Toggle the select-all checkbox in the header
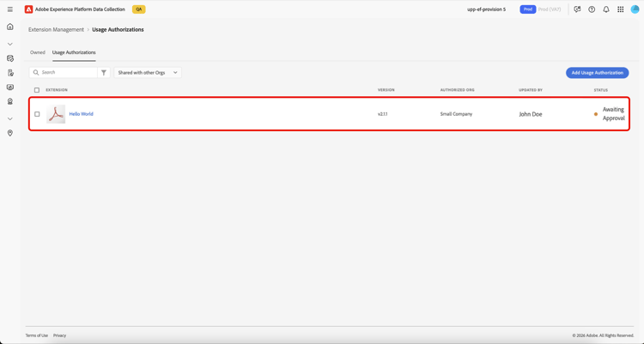The height and width of the screenshot is (344, 644). [x=37, y=90]
